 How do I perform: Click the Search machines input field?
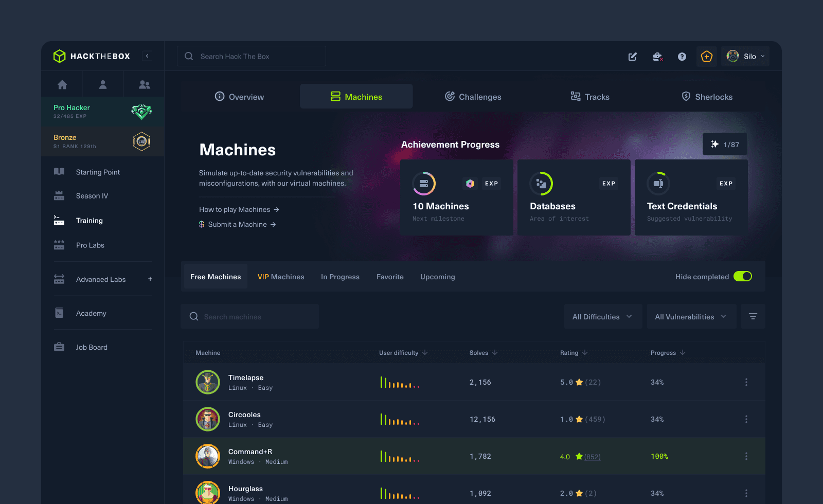(x=250, y=316)
